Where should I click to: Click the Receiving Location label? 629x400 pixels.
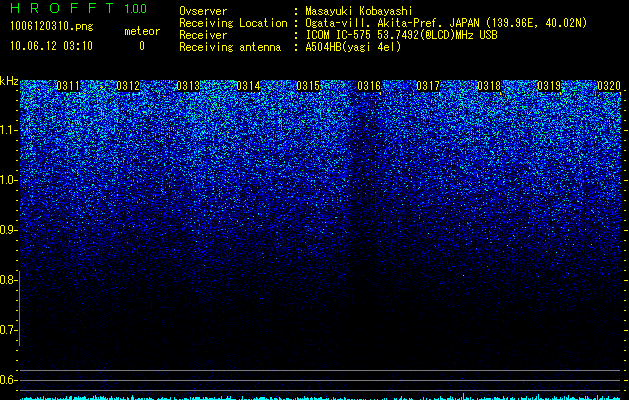[x=233, y=23]
